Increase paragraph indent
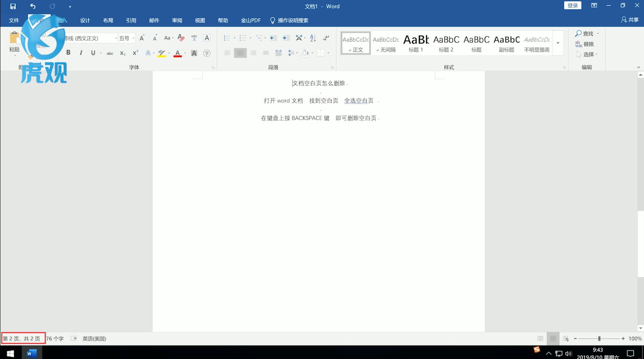Image resolution: width=644 pixels, height=359 pixels. [286, 38]
